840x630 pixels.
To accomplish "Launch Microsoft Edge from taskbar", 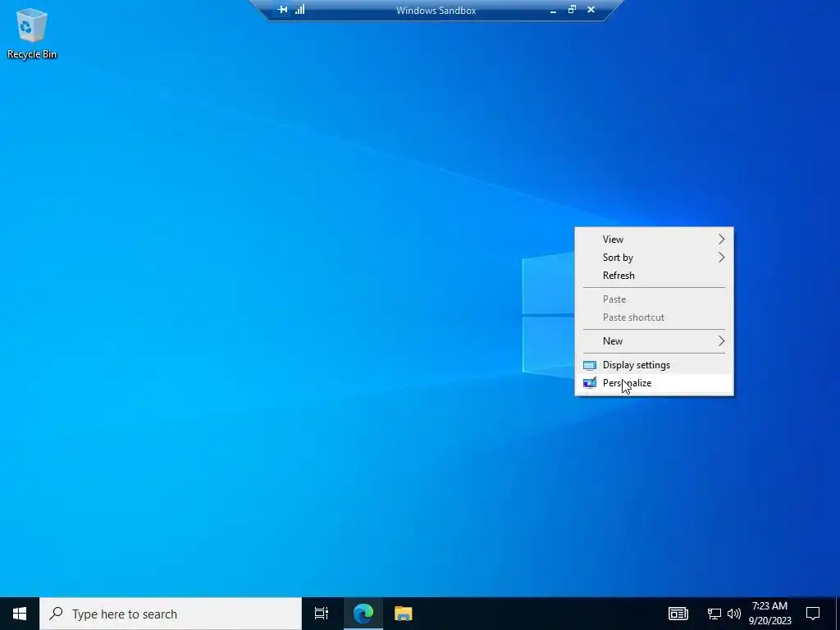I will tap(363, 614).
